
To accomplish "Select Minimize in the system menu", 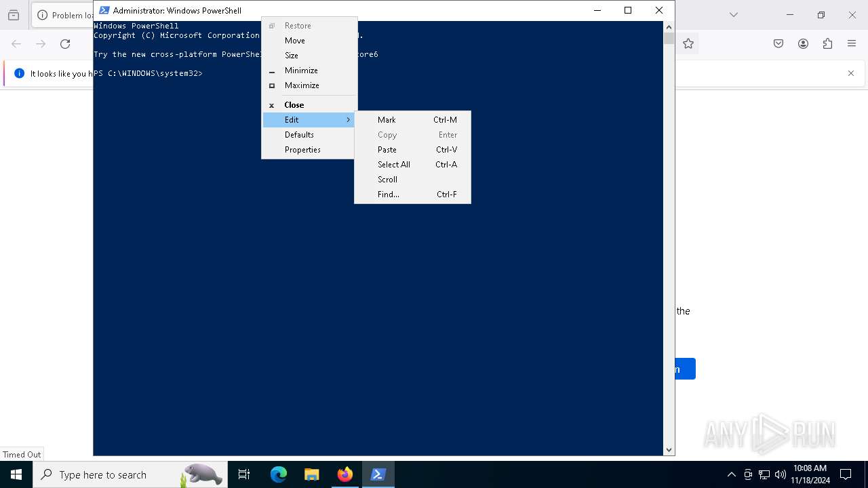I will (x=309, y=70).
